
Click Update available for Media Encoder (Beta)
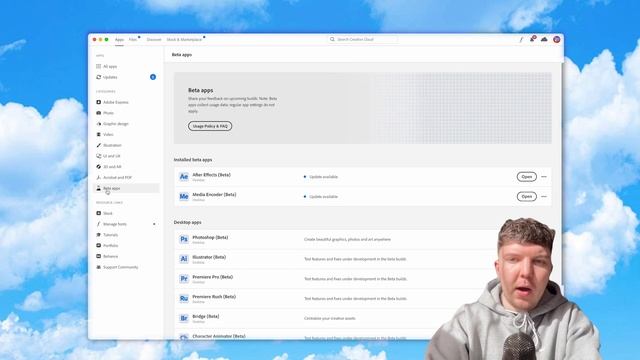click(323, 197)
